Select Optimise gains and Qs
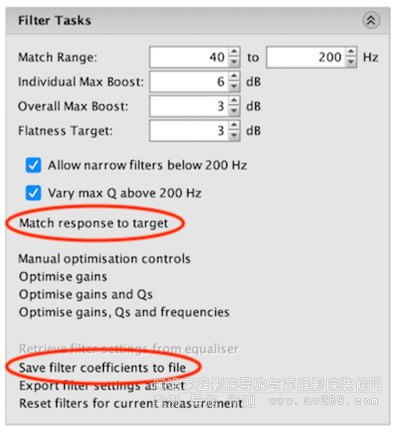This screenshot has width=400, height=432. (86, 294)
